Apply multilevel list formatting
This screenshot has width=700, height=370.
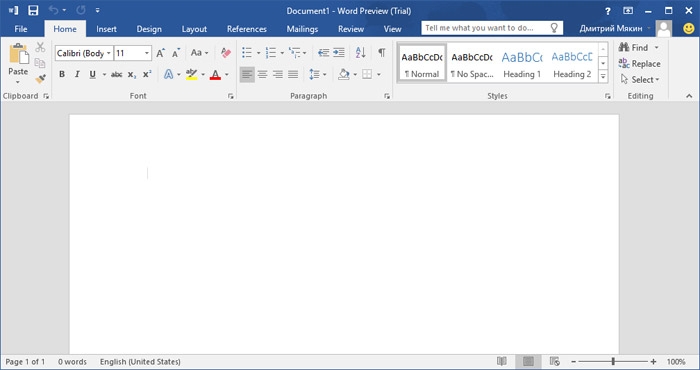pyautogui.click(x=294, y=53)
